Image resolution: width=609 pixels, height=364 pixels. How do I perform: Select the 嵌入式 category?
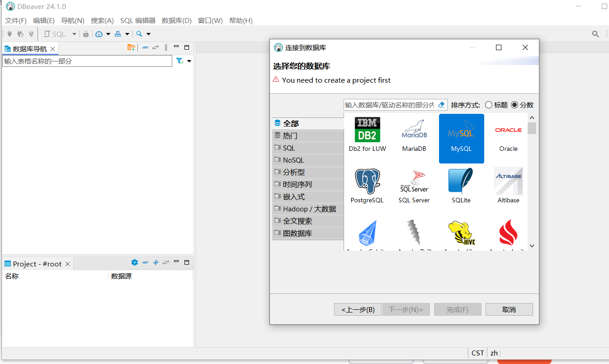click(x=308, y=196)
